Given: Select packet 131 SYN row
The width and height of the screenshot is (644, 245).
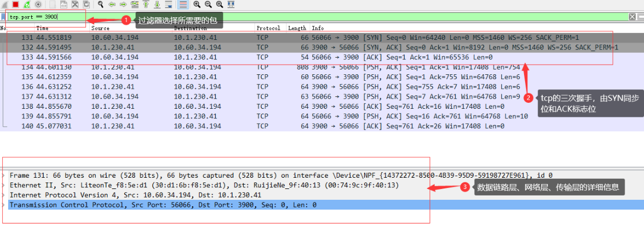Looking at the screenshot, I should pyautogui.click(x=322, y=37).
